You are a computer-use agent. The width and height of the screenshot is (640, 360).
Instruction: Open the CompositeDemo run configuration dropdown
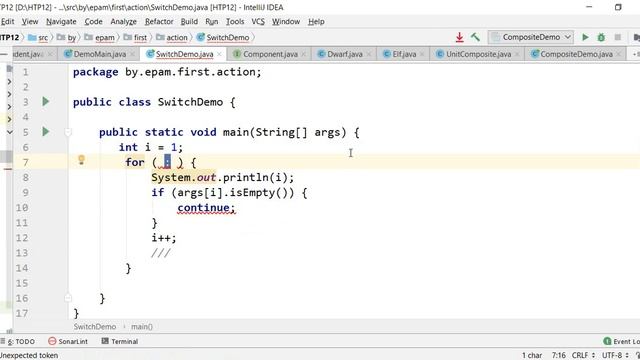[x=531, y=37]
